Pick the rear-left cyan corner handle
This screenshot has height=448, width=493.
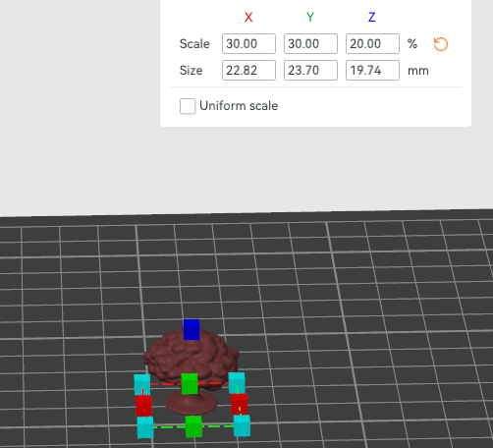pos(142,385)
